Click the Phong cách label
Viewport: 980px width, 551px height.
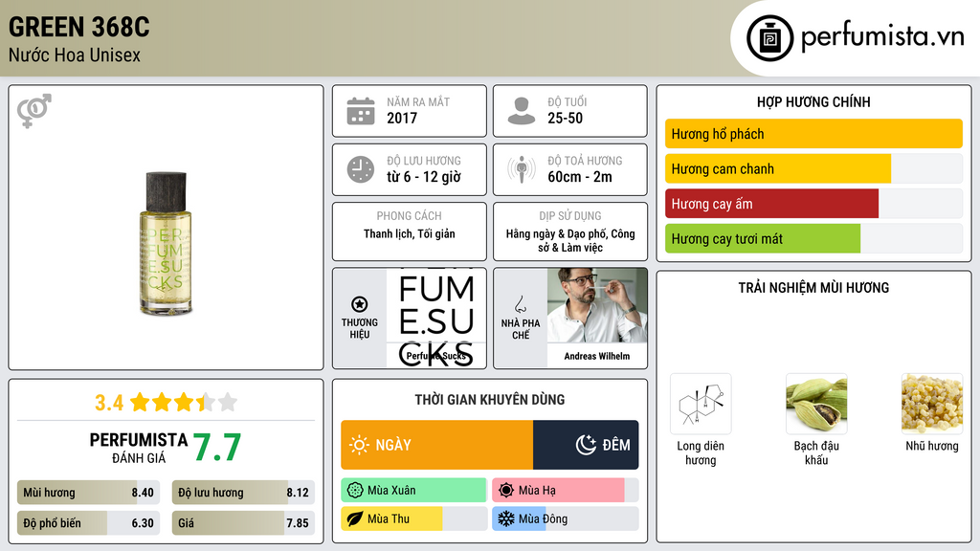409,215
